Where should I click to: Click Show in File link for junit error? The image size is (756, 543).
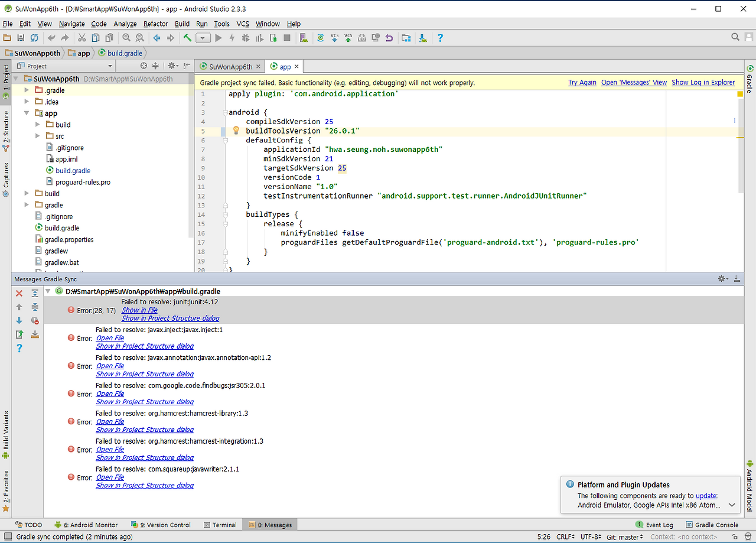tap(139, 310)
